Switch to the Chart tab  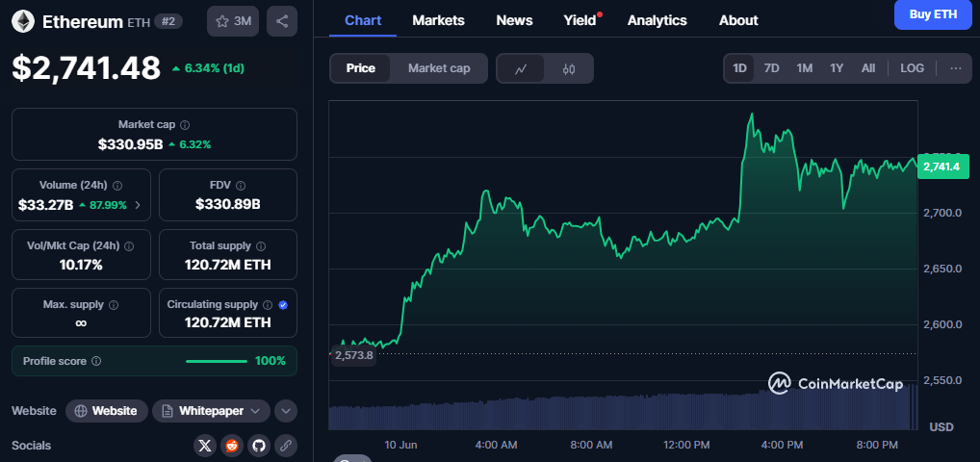pos(363,20)
